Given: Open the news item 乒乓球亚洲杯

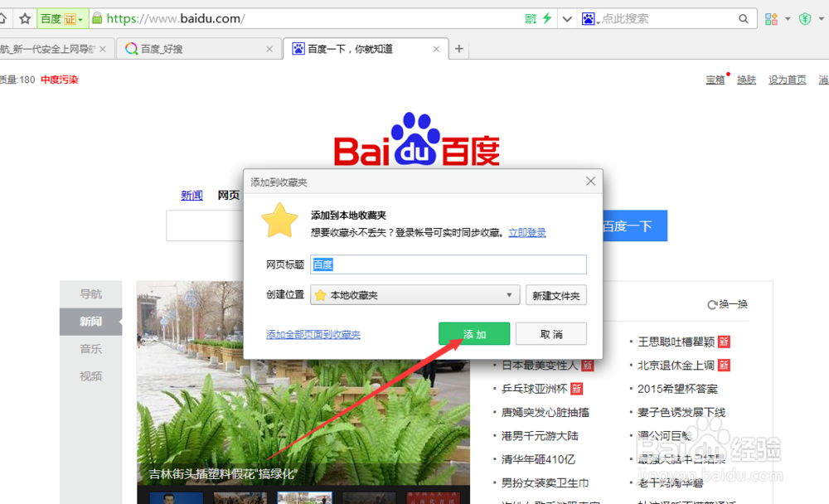Looking at the screenshot, I should 534,390.
